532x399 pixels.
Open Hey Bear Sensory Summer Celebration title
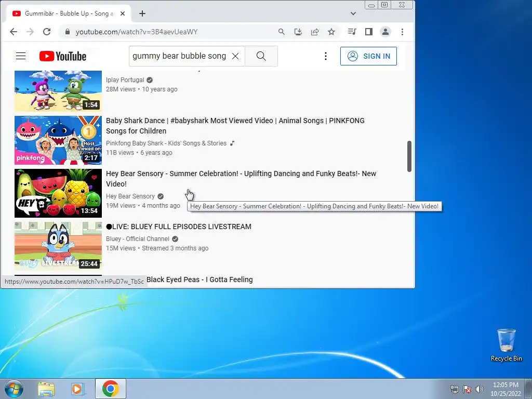(x=241, y=179)
